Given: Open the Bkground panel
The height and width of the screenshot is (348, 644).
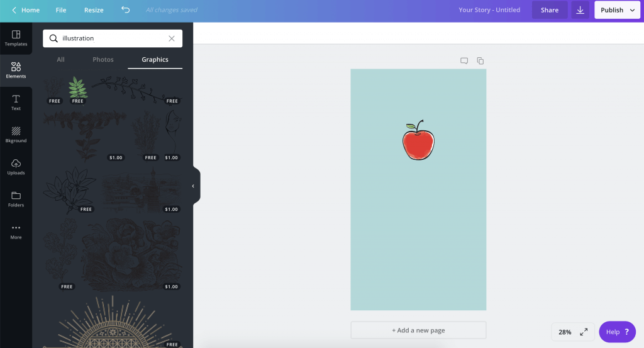Looking at the screenshot, I should click(16, 135).
